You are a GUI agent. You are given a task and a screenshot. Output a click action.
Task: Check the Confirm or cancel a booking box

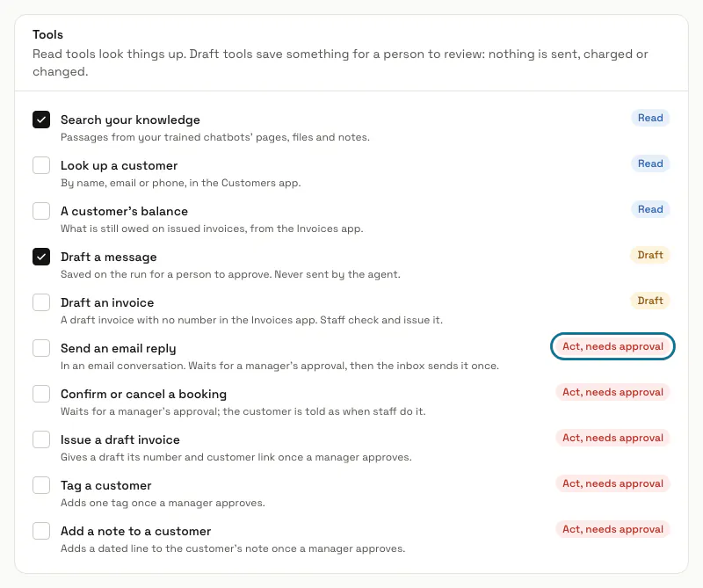(41, 395)
